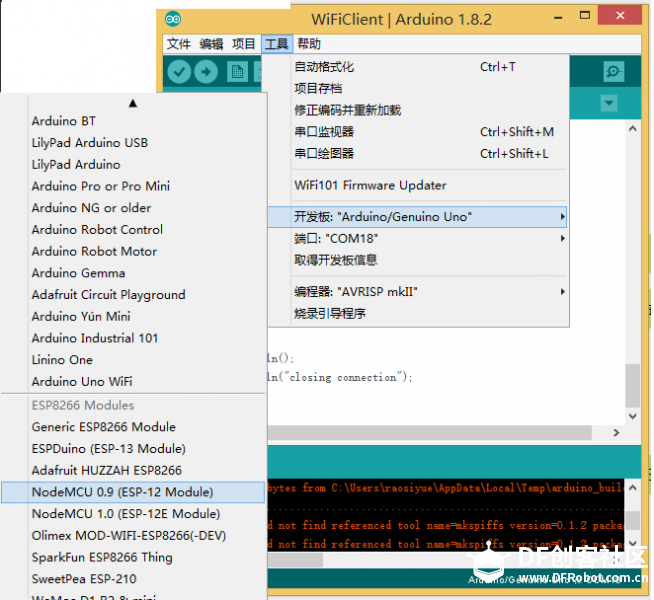Screen dimensions: 654x600
Task: Open the 项目 menu
Action: pyautogui.click(x=244, y=44)
